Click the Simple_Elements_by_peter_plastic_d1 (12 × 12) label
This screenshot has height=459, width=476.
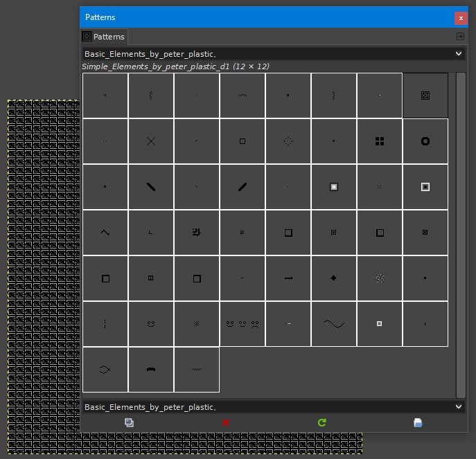coord(175,66)
